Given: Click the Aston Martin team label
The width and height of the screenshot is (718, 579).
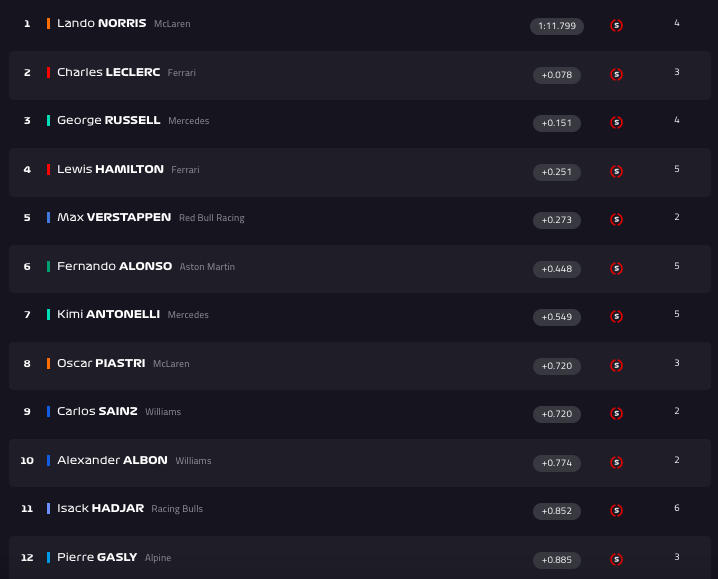Looking at the screenshot, I should tap(207, 267).
